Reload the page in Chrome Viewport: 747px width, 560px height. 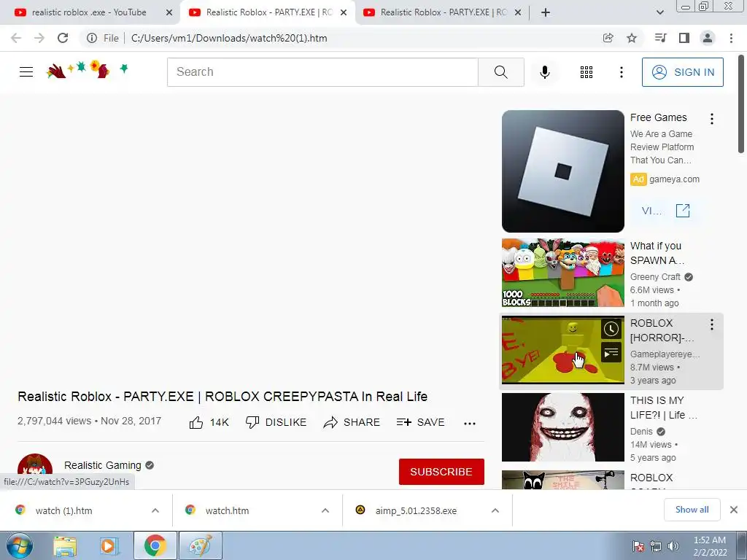(x=63, y=38)
